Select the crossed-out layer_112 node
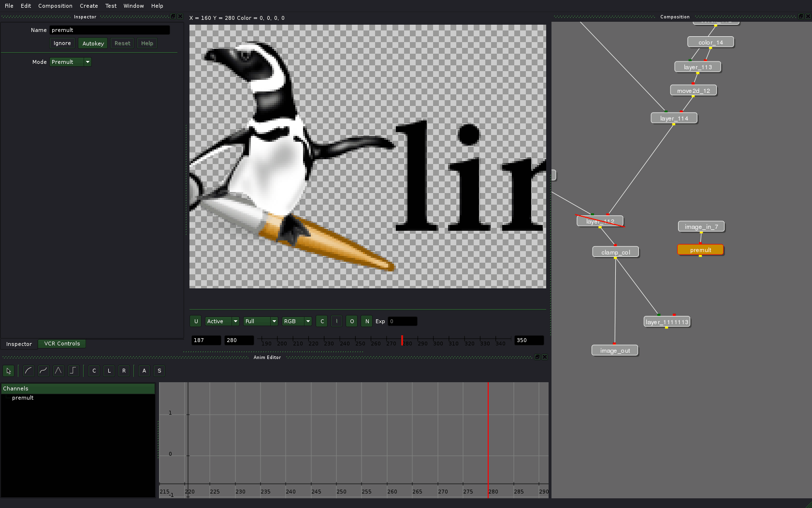This screenshot has height=508, width=812. [x=600, y=221]
